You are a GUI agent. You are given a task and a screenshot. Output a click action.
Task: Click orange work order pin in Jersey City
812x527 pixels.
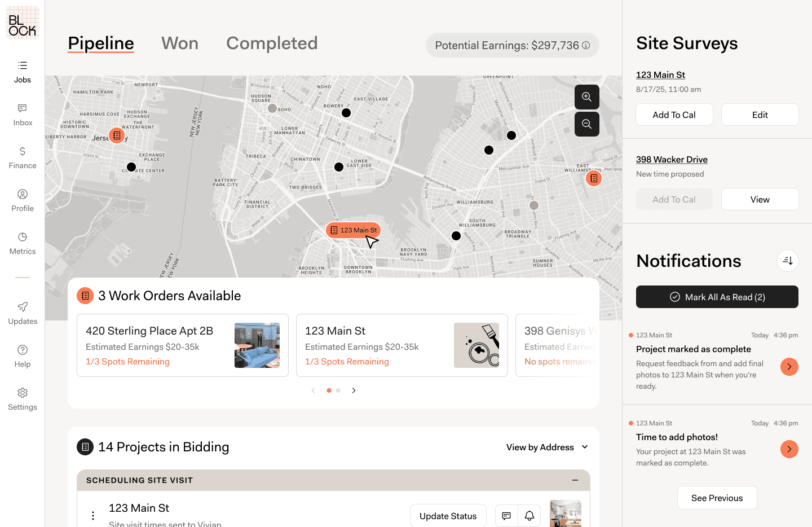pyautogui.click(x=117, y=135)
